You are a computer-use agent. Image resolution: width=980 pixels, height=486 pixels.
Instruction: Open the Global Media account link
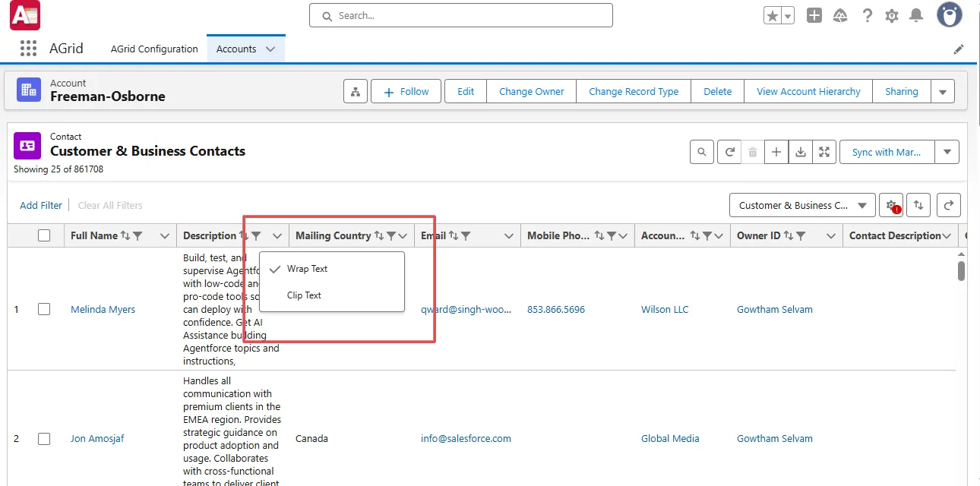click(670, 438)
